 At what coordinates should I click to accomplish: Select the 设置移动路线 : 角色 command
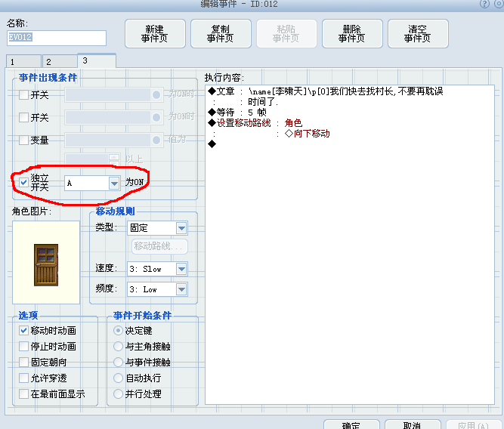pos(255,123)
